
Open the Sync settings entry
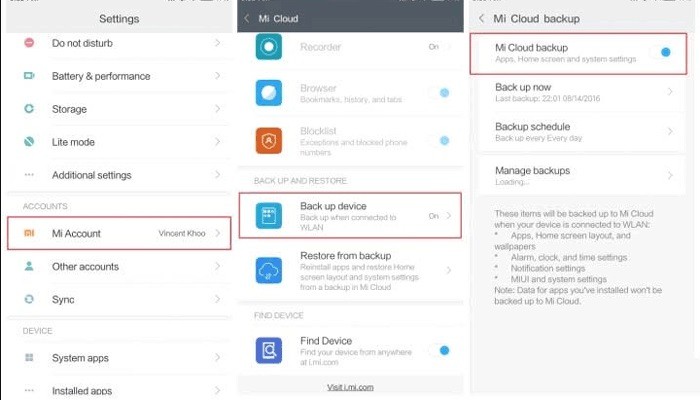120,299
